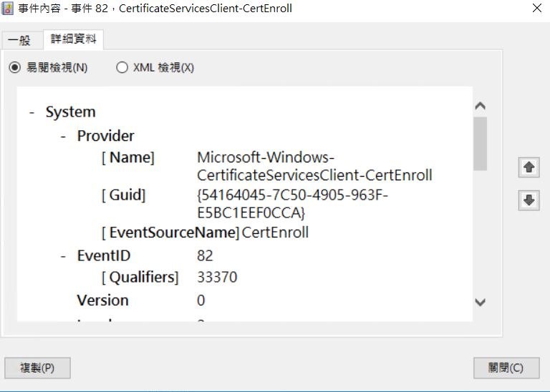This screenshot has height=392, width=550.
Task: Open the 詳細資料 tab
Action: click(73, 39)
